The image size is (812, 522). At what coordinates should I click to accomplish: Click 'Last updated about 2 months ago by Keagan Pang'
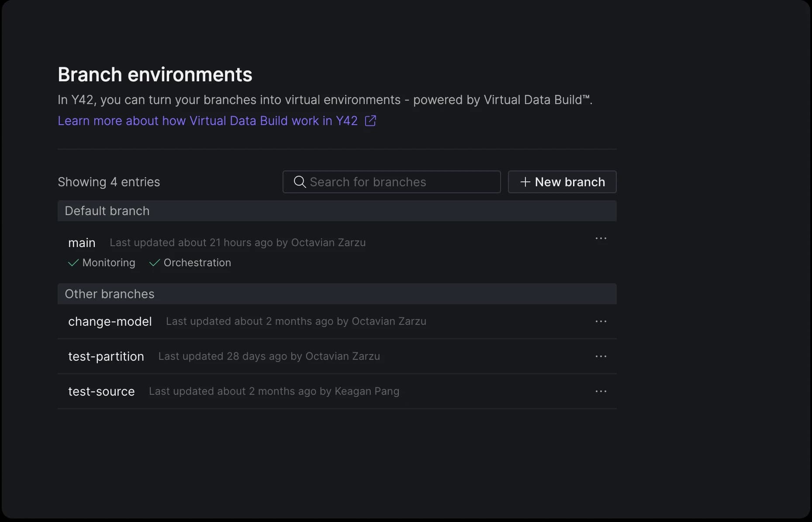click(274, 391)
